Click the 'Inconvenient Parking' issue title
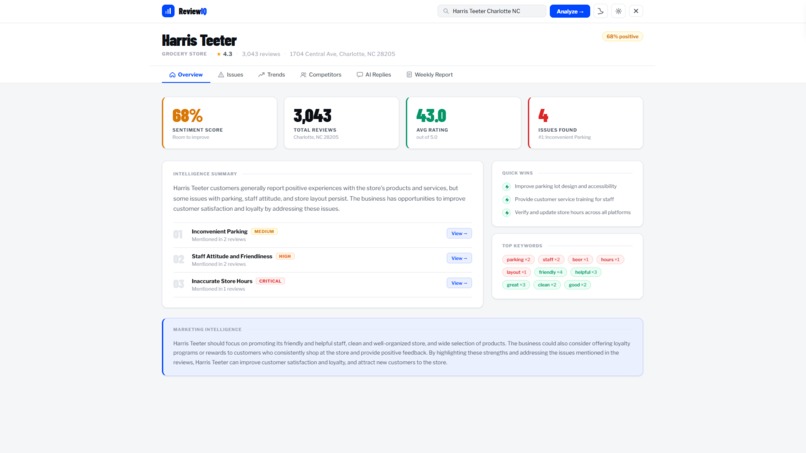This screenshot has height=453, width=806. pyautogui.click(x=219, y=231)
